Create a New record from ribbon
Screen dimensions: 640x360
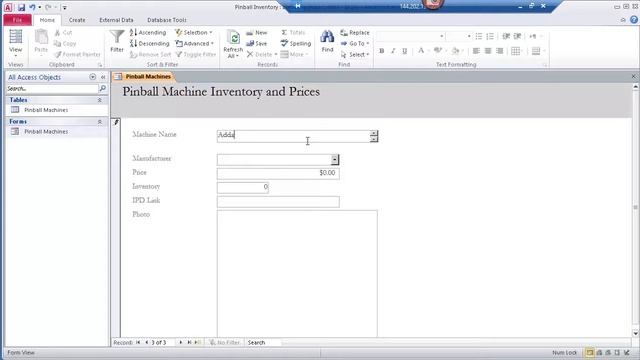(257, 33)
